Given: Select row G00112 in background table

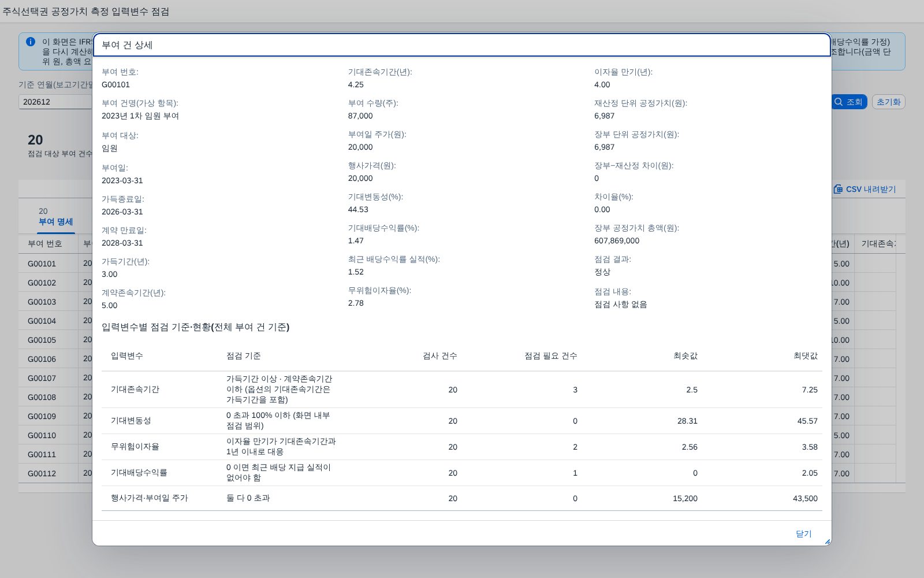Looking at the screenshot, I should tap(42, 473).
